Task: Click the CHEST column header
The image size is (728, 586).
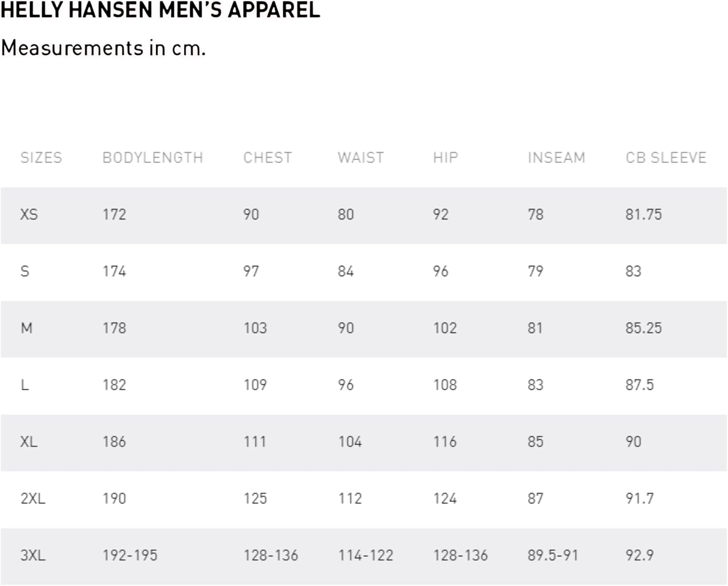Action: pos(267,158)
